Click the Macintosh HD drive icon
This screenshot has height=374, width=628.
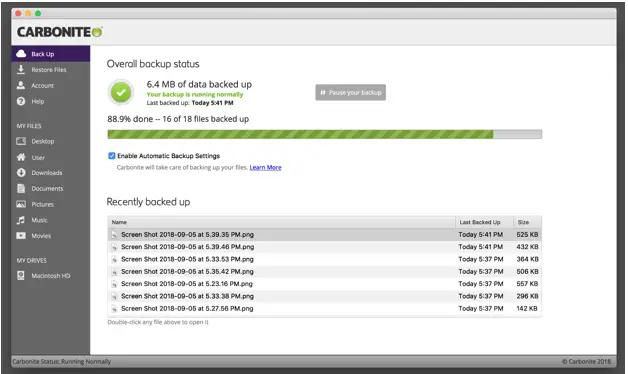pos(21,275)
